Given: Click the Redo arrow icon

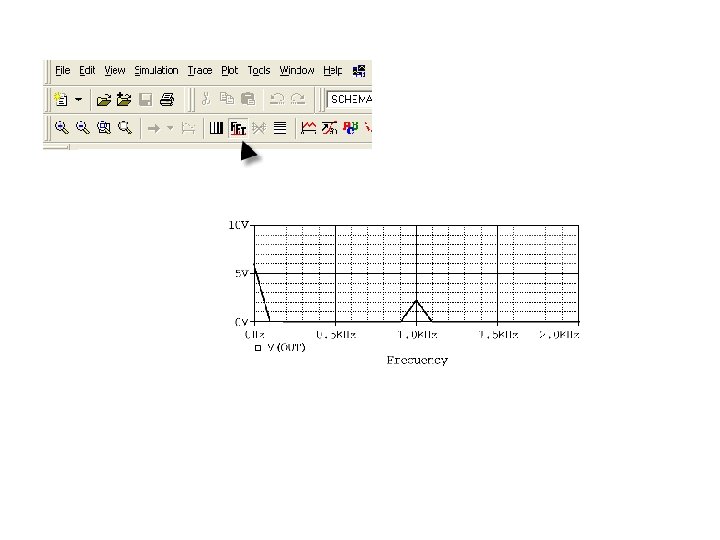Looking at the screenshot, I should [298, 99].
